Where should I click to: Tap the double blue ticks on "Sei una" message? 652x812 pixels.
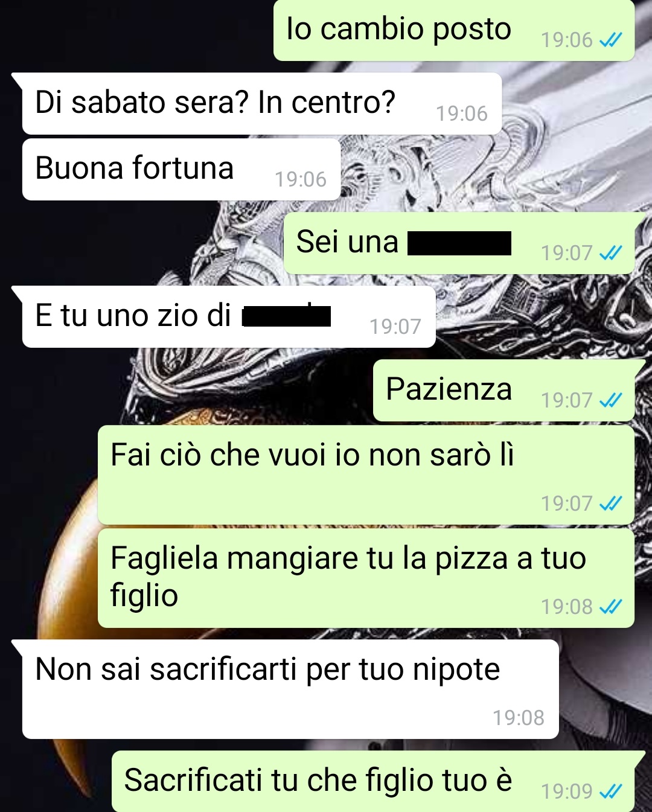(x=610, y=253)
